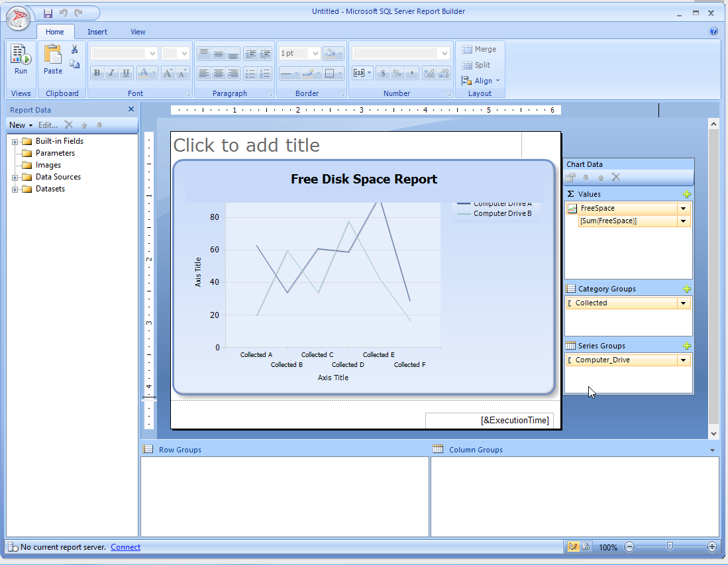Click the Paste clipboard icon
Image resolution: width=728 pixels, height=565 pixels.
(x=53, y=60)
